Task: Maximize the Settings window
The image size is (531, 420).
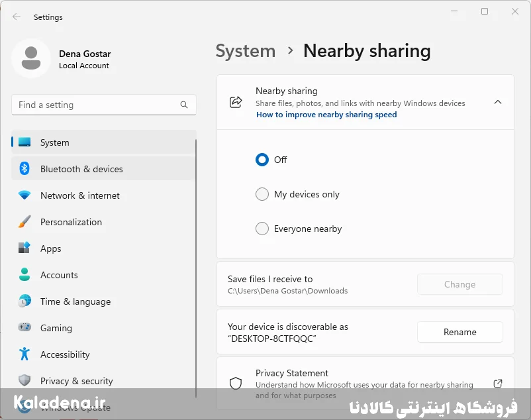Action: (485, 11)
